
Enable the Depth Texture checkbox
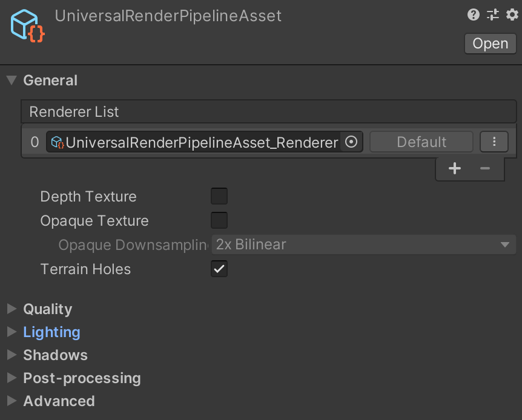click(x=219, y=196)
